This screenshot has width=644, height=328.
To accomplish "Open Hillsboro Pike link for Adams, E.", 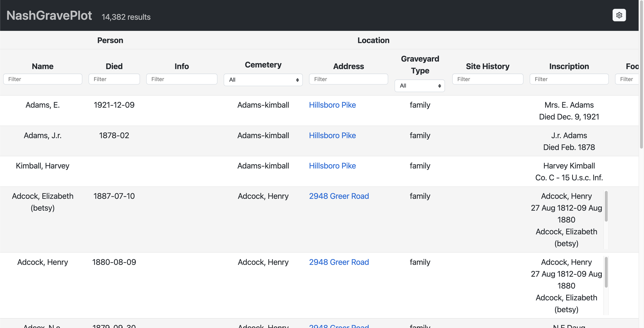I will pyautogui.click(x=332, y=105).
